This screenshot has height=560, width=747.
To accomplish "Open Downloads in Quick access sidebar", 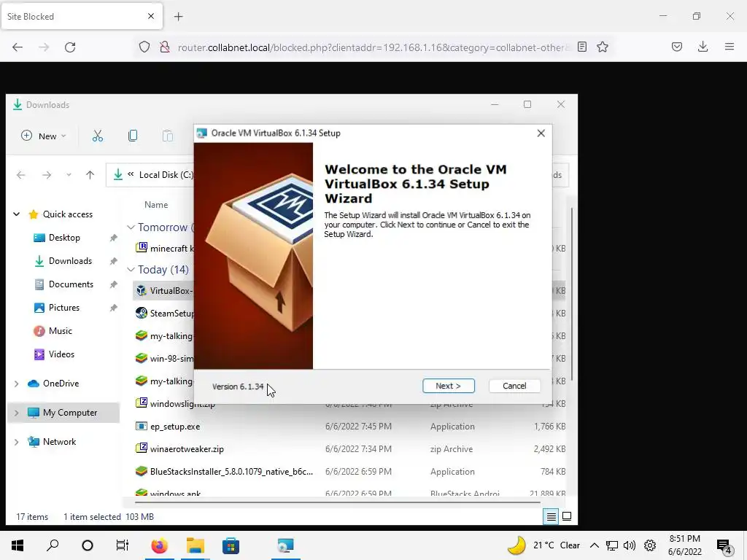I will point(70,261).
